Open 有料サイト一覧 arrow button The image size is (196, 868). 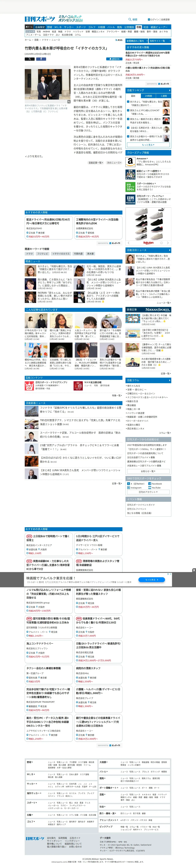pyautogui.click(x=160, y=41)
